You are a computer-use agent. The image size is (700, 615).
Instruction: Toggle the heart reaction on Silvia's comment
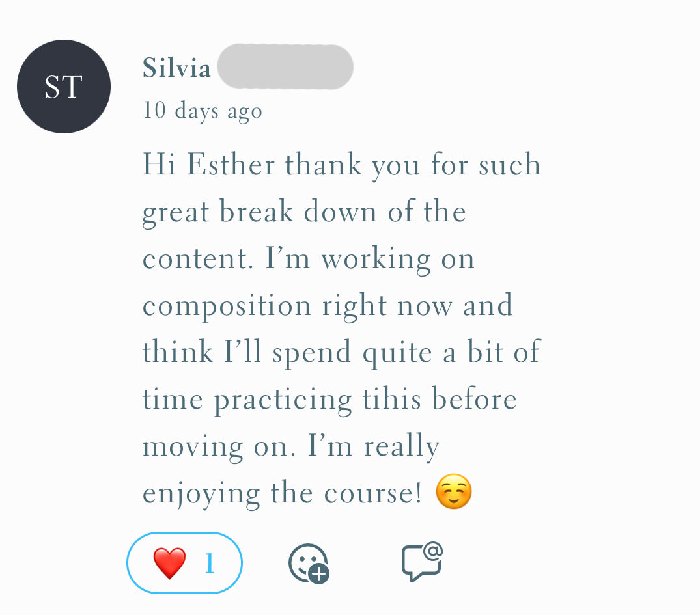[184, 563]
